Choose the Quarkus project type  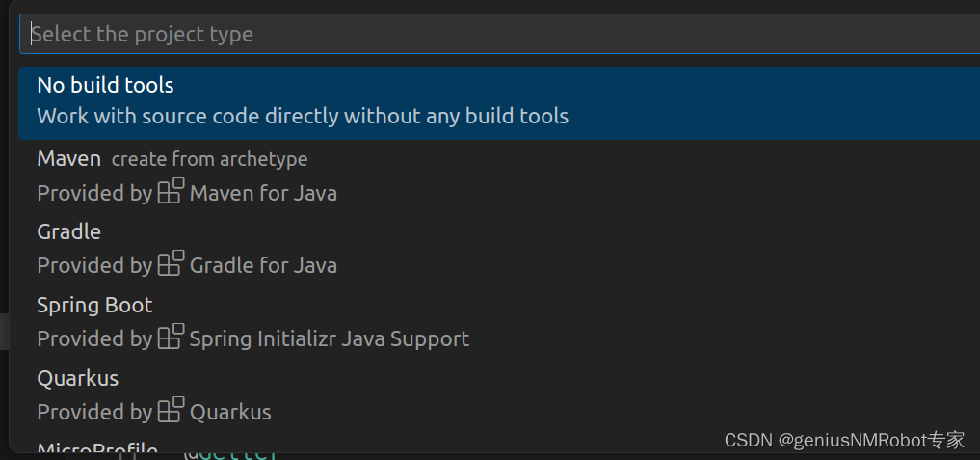[x=499, y=395]
